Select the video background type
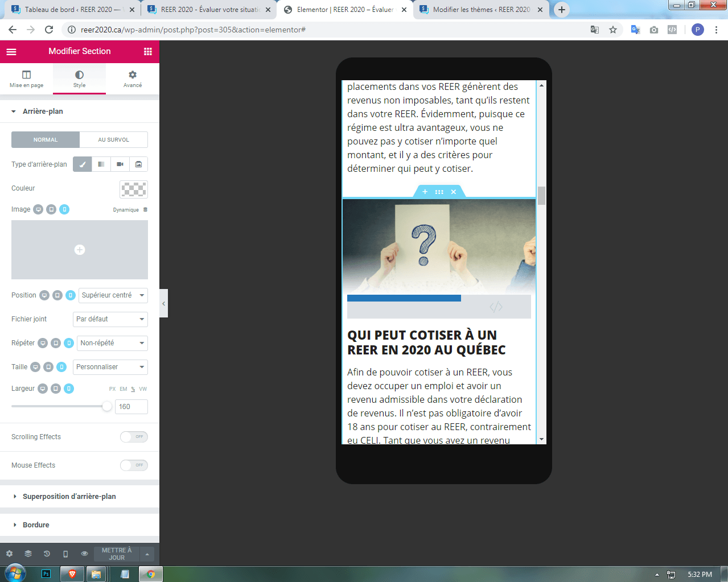This screenshot has width=728, height=582. point(120,164)
